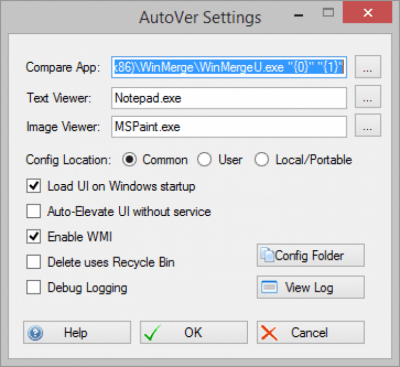Open the View Log window
Viewport: 400px width, 367px height.
[311, 287]
